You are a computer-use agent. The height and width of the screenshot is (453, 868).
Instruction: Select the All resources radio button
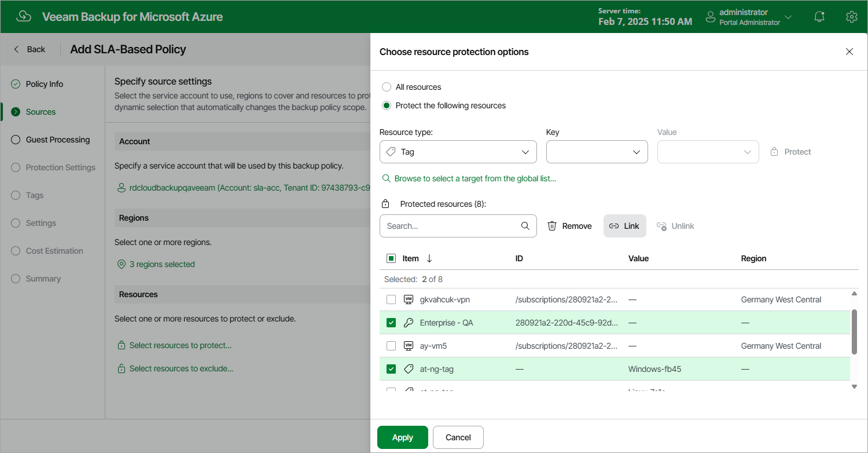coord(387,87)
